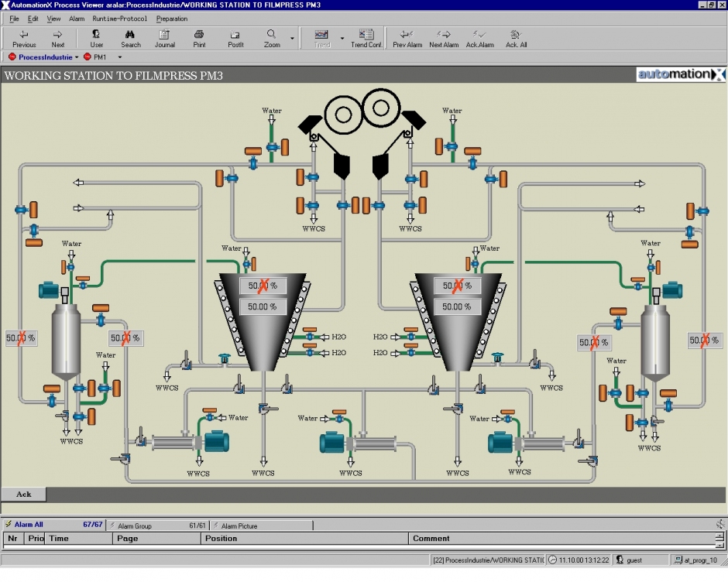Select the right funnel's 50.00 % value field

tap(457, 306)
